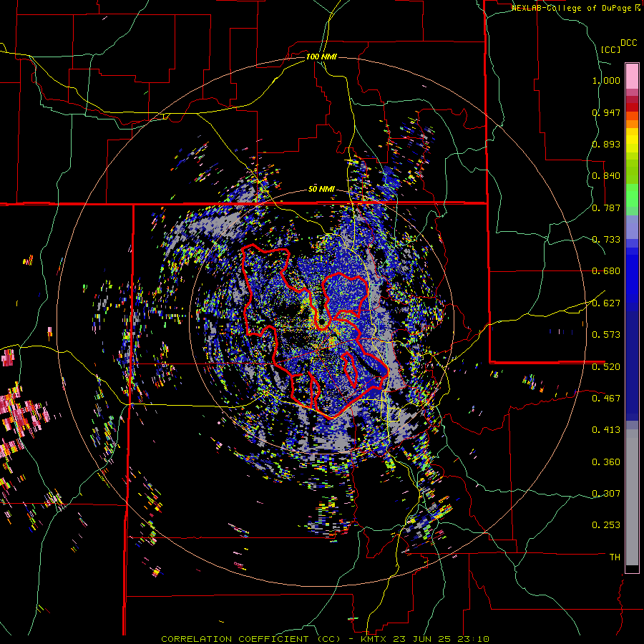Click the 0.520 legend value
This screenshot has width=644, height=644.
(x=606, y=367)
